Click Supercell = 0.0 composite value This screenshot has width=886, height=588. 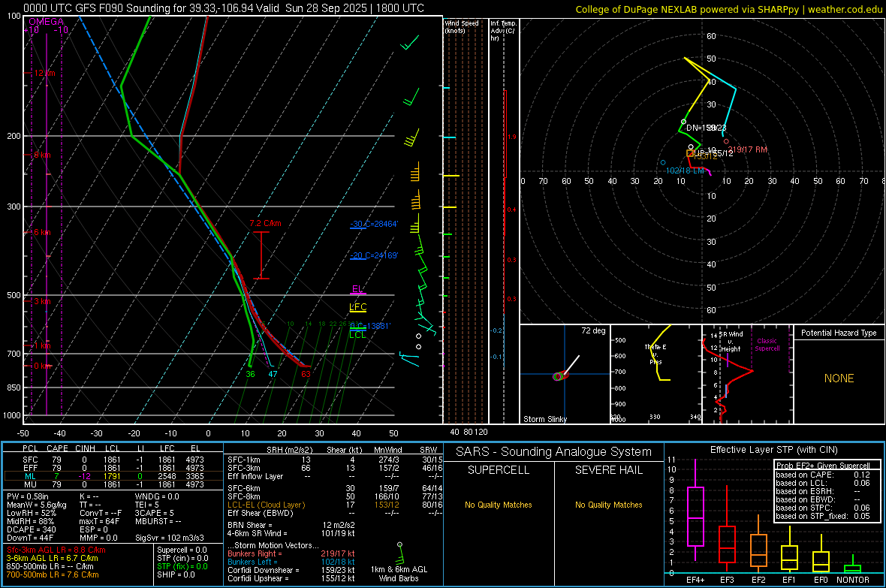click(182, 550)
